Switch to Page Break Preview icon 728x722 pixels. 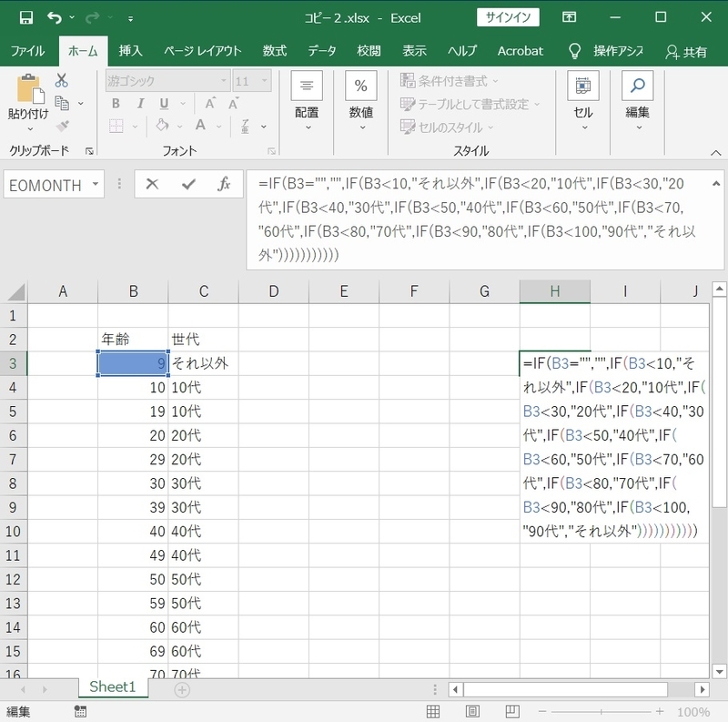(512, 711)
